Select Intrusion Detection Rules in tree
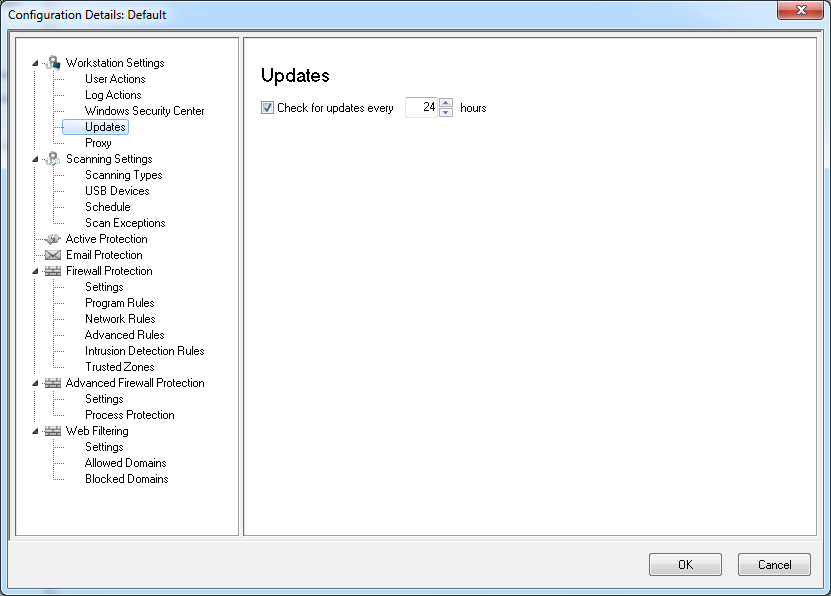Image resolution: width=831 pixels, height=596 pixels. (x=144, y=351)
